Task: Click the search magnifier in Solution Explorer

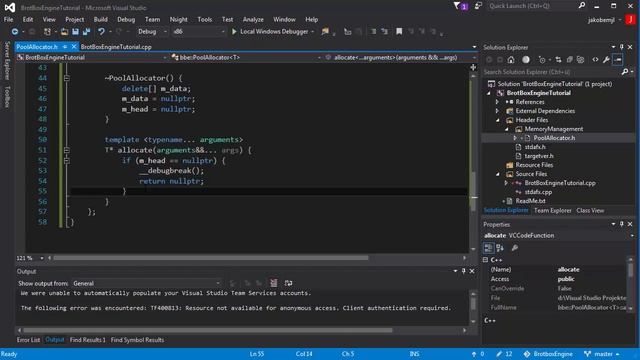Action: (x=624, y=72)
